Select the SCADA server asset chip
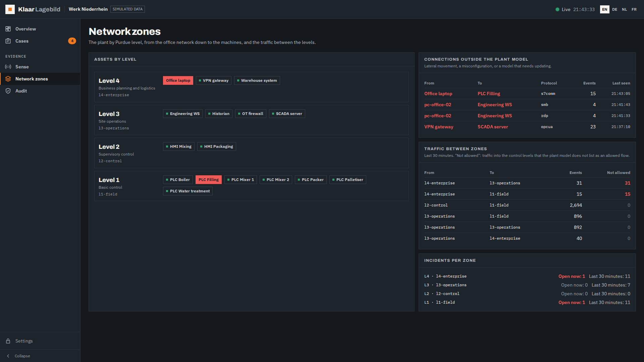The width and height of the screenshot is (644, 362). (x=287, y=114)
